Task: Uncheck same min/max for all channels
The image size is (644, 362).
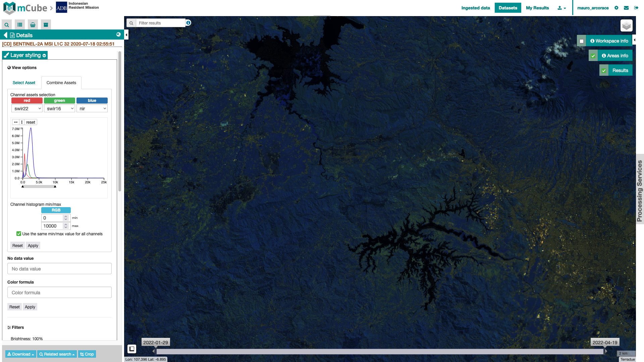Action: point(19,234)
